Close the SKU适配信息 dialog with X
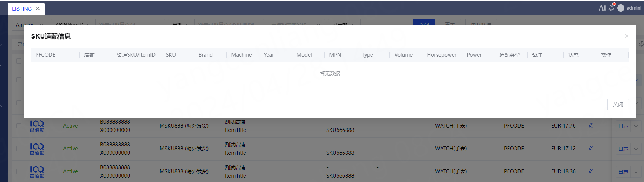This screenshot has width=644, height=182. point(626,36)
